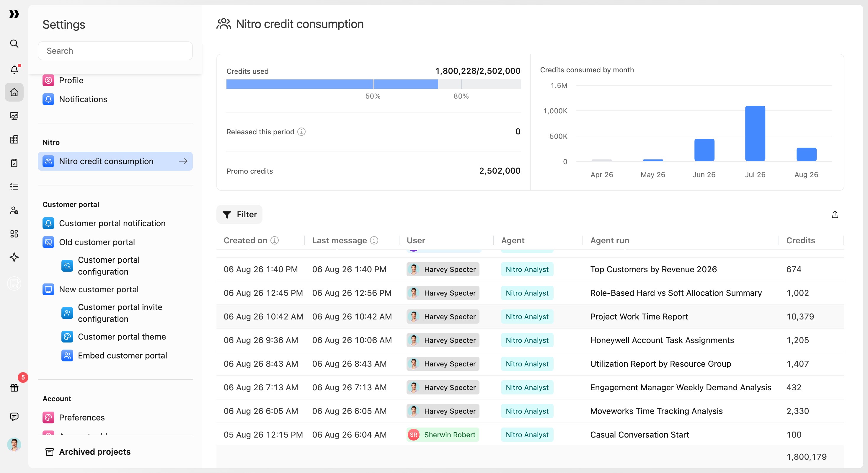Select Role-Based Hard vs Soft Allocation Summary
Image resolution: width=868 pixels, height=473 pixels.
tap(676, 293)
